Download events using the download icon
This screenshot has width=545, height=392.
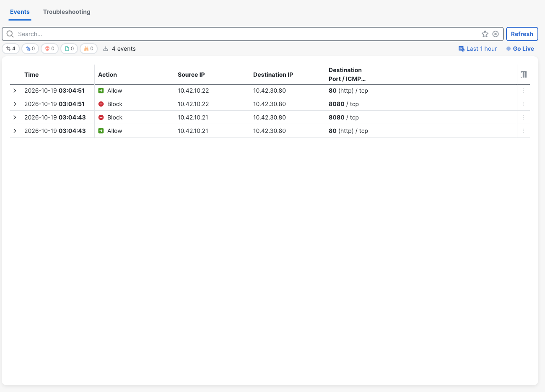(106, 49)
